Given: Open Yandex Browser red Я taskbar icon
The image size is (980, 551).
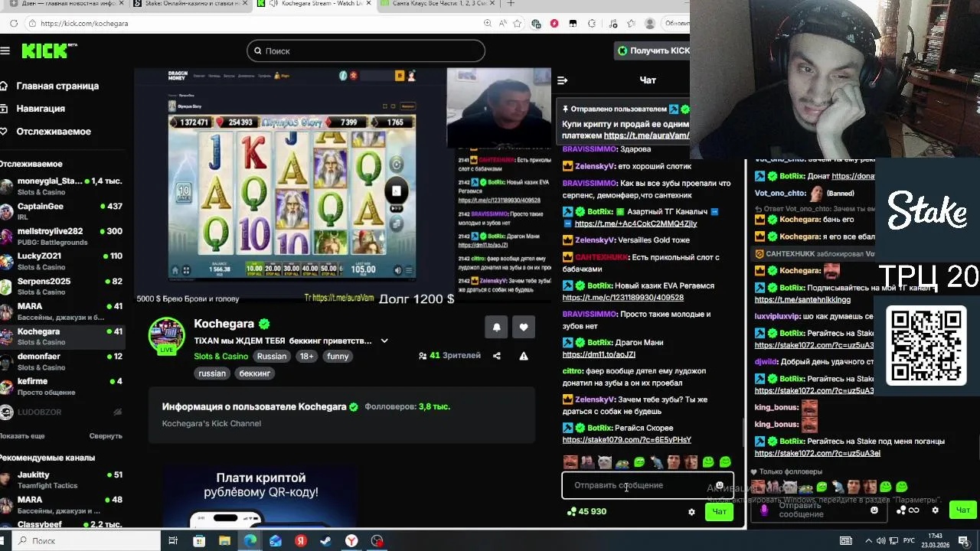Looking at the screenshot, I should pos(301,541).
